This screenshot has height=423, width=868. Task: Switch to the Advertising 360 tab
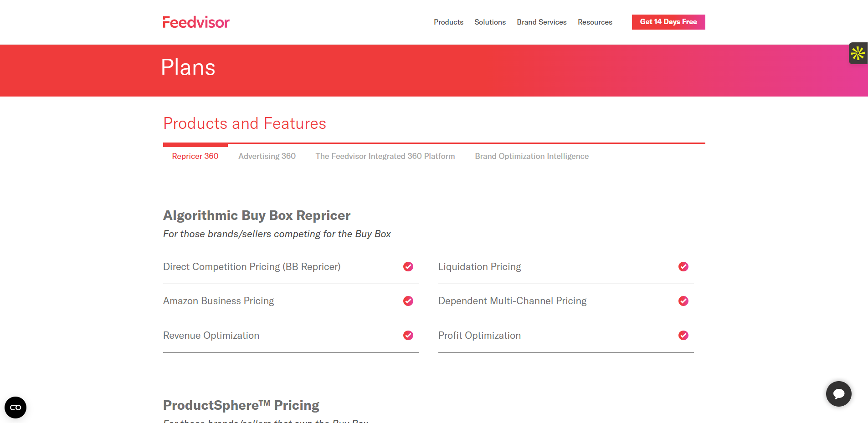[267, 156]
